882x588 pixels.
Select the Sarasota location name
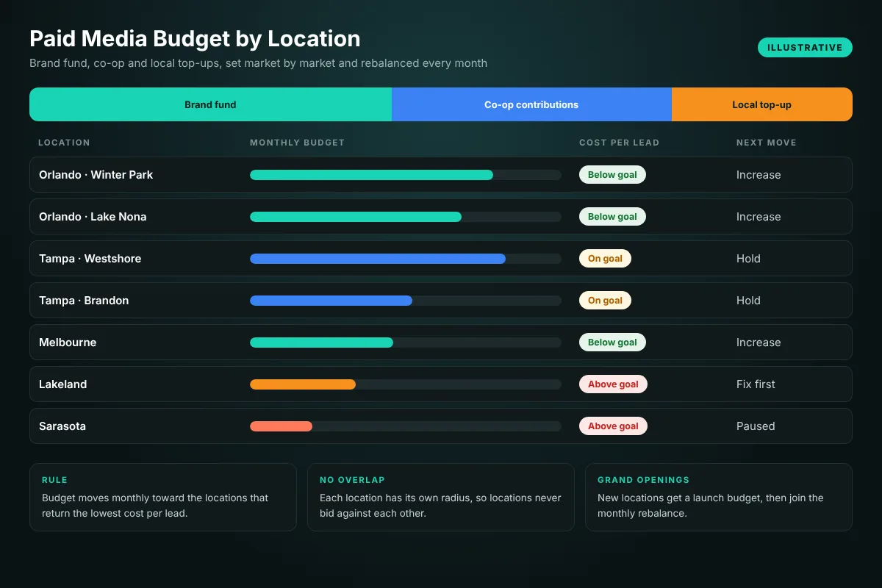(62, 426)
